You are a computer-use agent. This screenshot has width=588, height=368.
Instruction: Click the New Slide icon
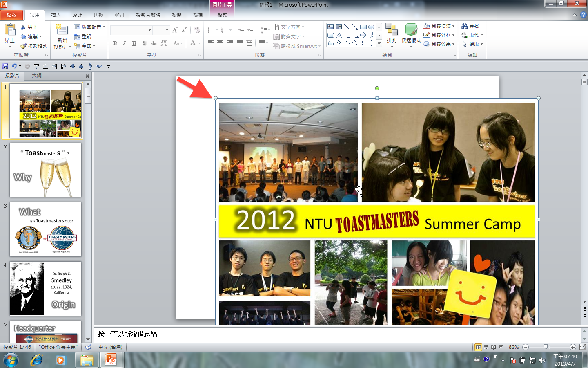(62, 29)
